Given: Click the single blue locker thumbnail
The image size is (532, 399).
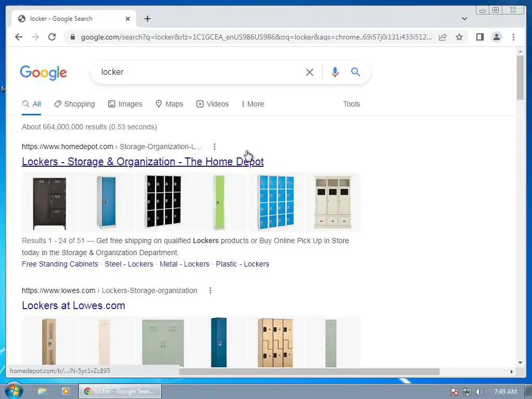Looking at the screenshot, I should click(x=106, y=203).
